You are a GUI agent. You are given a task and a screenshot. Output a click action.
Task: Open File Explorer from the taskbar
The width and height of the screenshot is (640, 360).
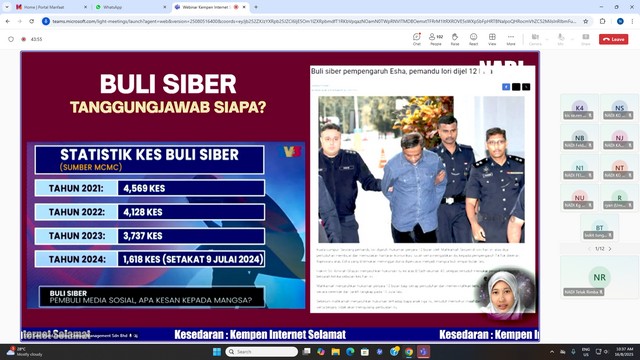pyautogui.click(x=336, y=351)
